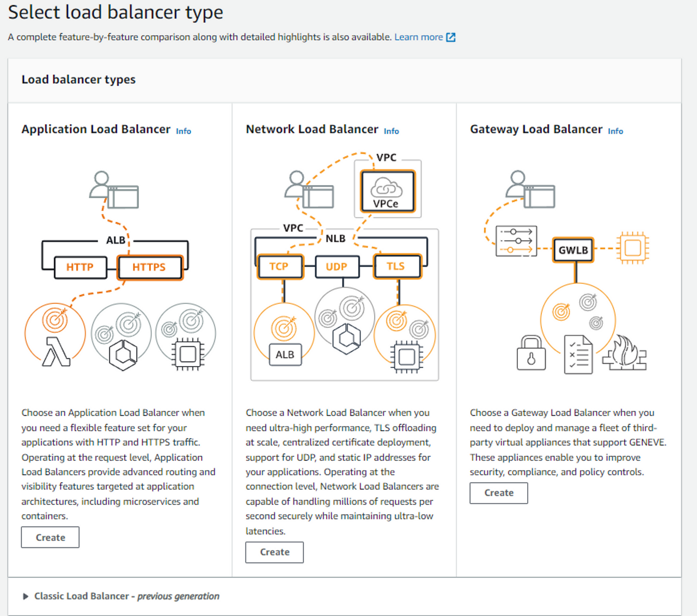The image size is (697, 616).
Task: Click the TLS box in NLB diagram
Action: [396, 266]
